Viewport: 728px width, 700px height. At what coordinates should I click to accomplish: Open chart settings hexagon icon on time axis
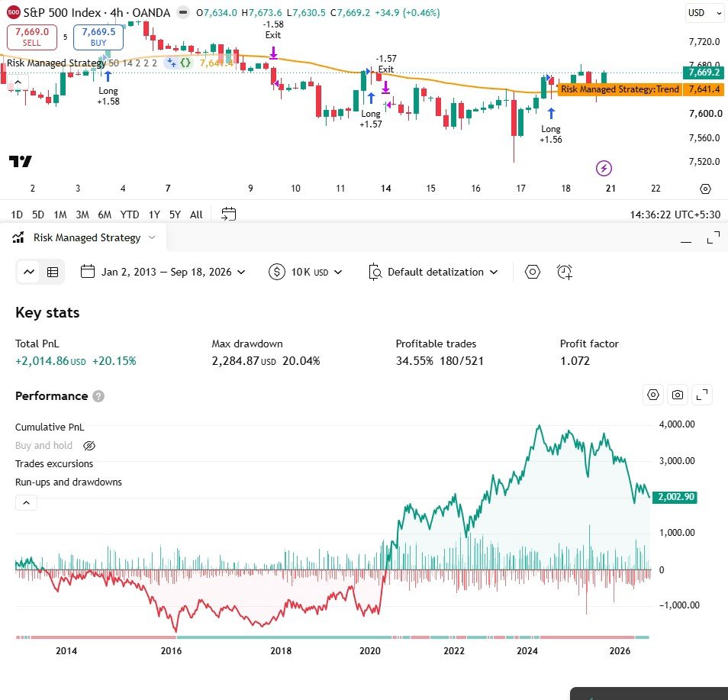pyautogui.click(x=705, y=189)
